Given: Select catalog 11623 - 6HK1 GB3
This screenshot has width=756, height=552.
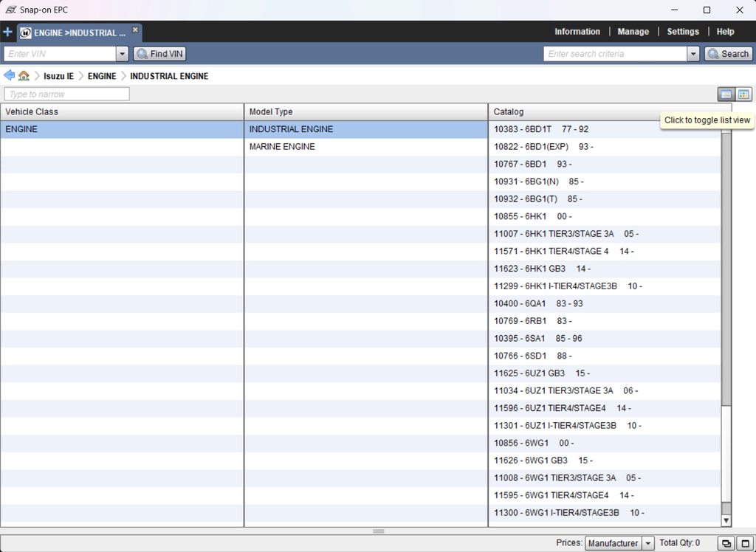Looking at the screenshot, I should (x=605, y=269).
